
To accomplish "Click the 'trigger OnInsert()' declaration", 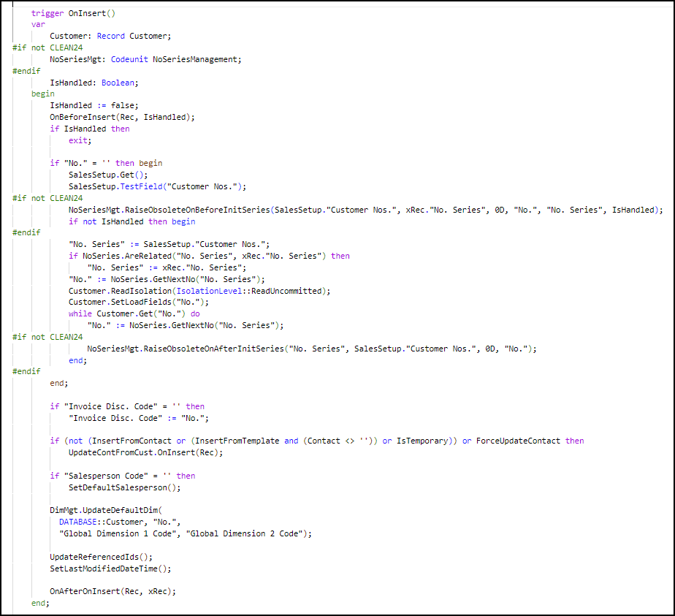I will [x=73, y=13].
